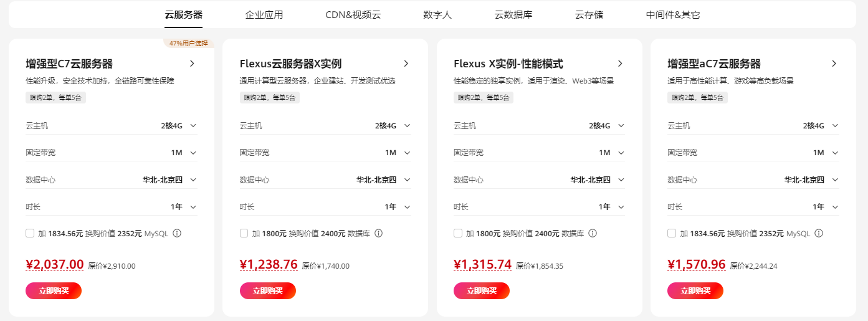Image resolution: width=868 pixels, height=321 pixels.
Task: Tick MySQL add-on checkbox in 增强型aC7 card
Action: click(672, 233)
